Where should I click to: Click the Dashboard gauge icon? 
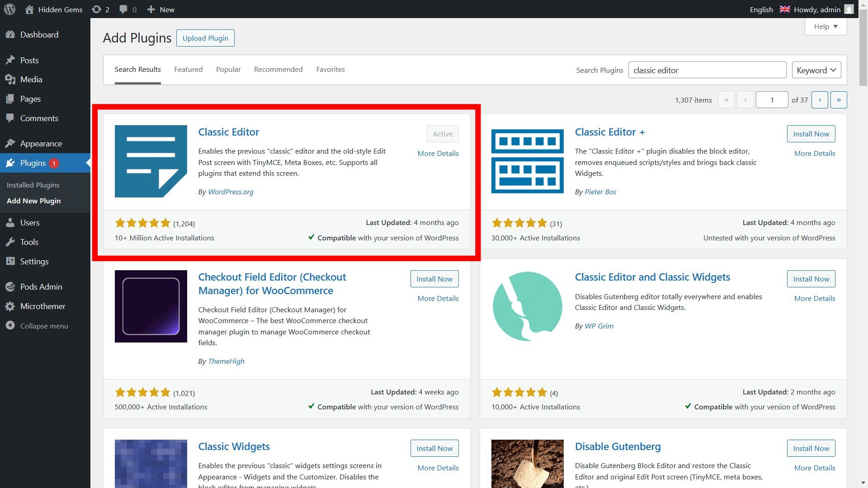[10, 35]
